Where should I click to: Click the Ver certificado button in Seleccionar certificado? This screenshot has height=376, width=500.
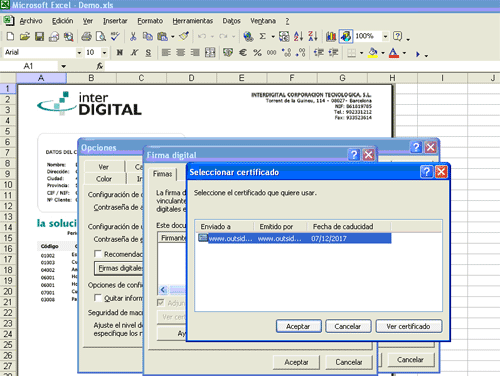click(408, 326)
